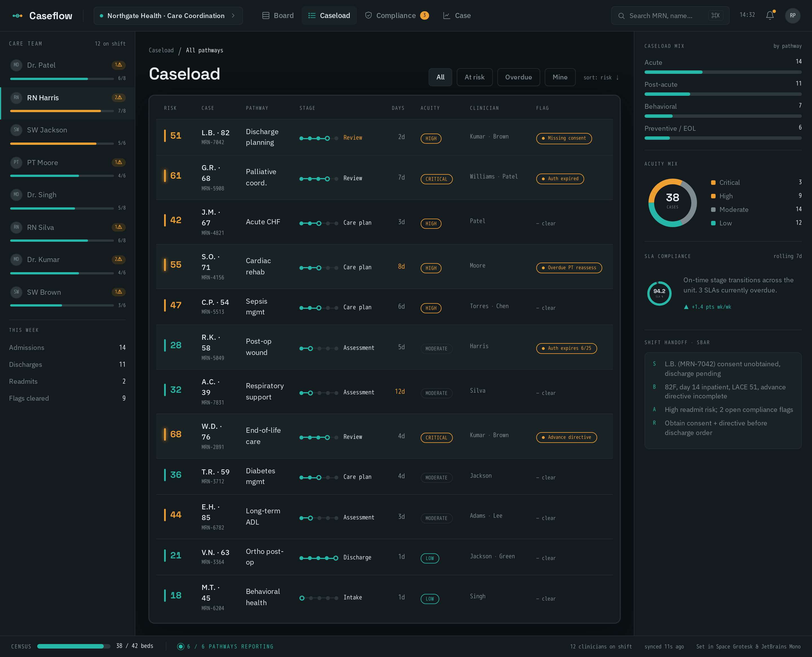Click the Auth expired flag

coord(560,179)
